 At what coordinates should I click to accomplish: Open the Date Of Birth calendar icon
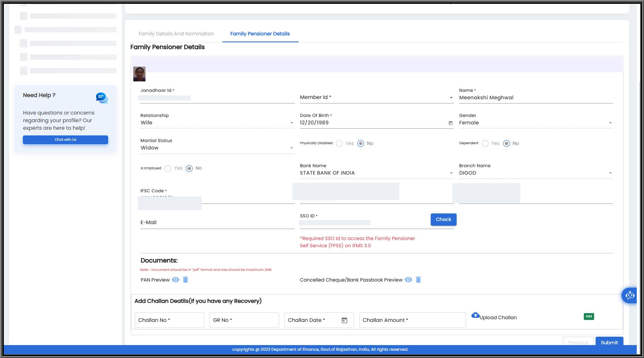click(451, 123)
